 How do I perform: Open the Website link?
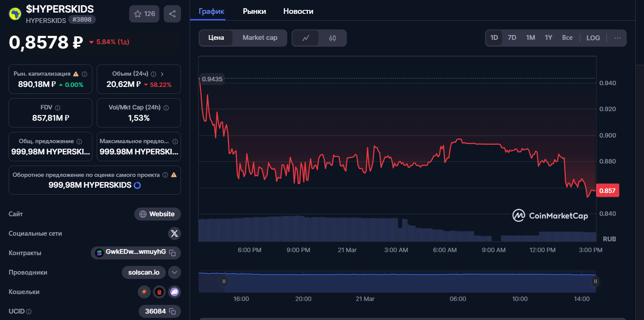pos(158,214)
